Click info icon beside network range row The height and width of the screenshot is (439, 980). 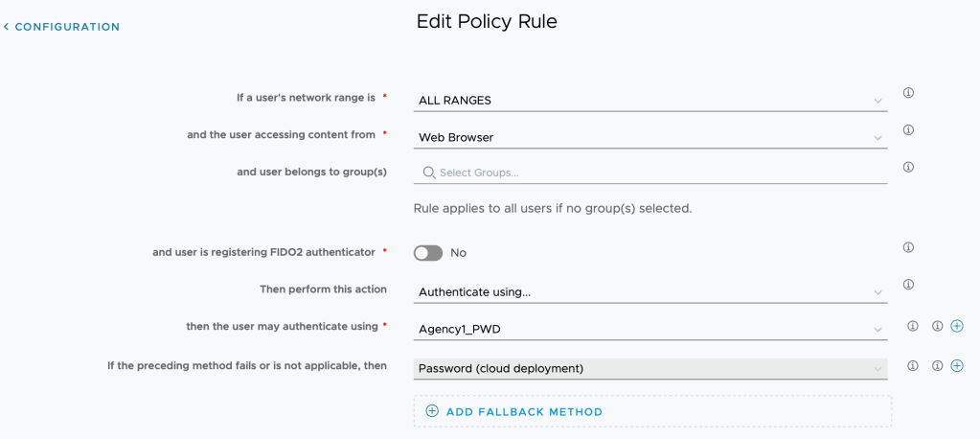[x=908, y=93]
